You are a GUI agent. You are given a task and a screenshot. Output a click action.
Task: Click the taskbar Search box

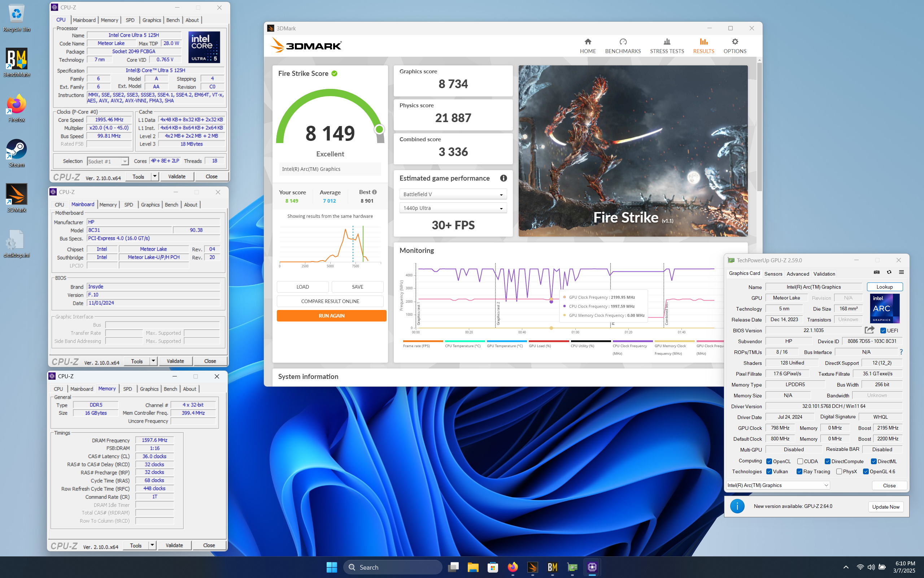coord(392,567)
